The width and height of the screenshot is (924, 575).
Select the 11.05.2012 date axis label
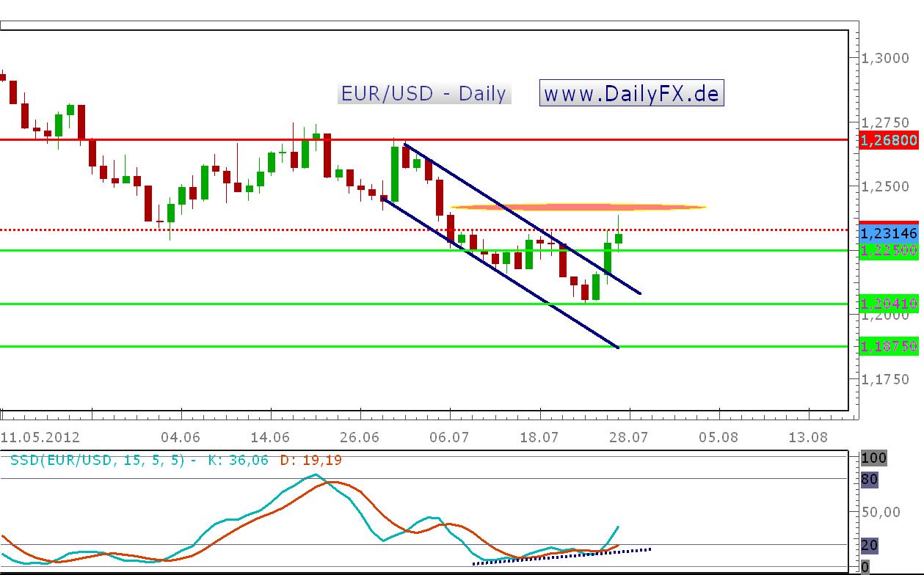[x=40, y=437]
